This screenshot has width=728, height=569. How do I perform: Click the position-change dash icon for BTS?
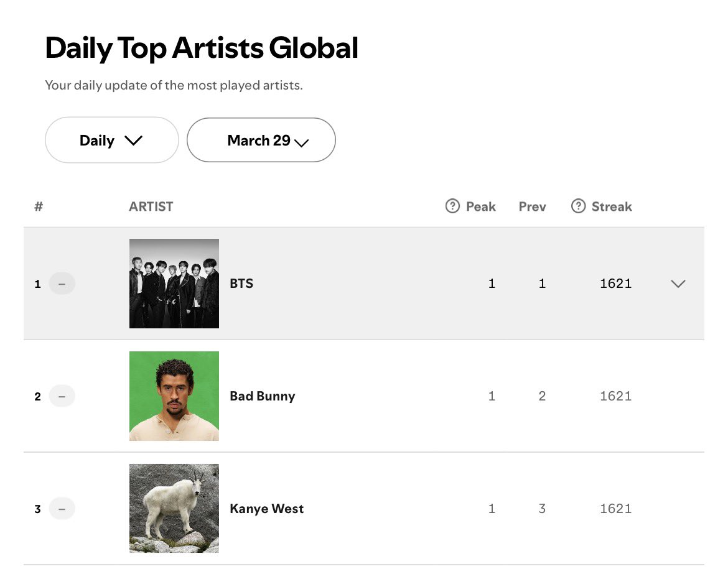click(62, 284)
